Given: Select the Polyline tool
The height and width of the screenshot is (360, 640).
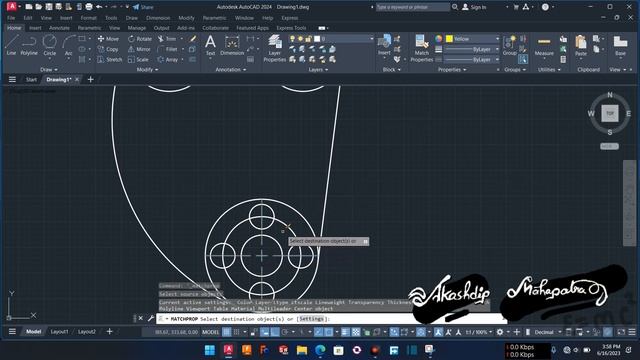Looking at the screenshot, I should tap(29, 45).
